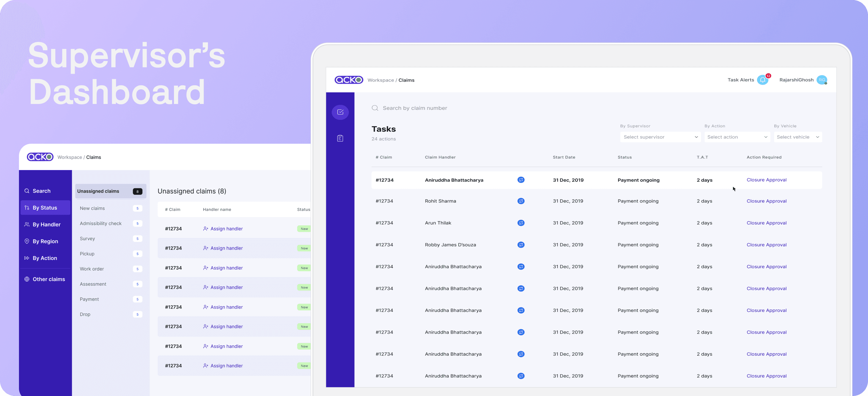
Task: Click reassign icon next to Arun Thilak
Action: [x=521, y=223]
